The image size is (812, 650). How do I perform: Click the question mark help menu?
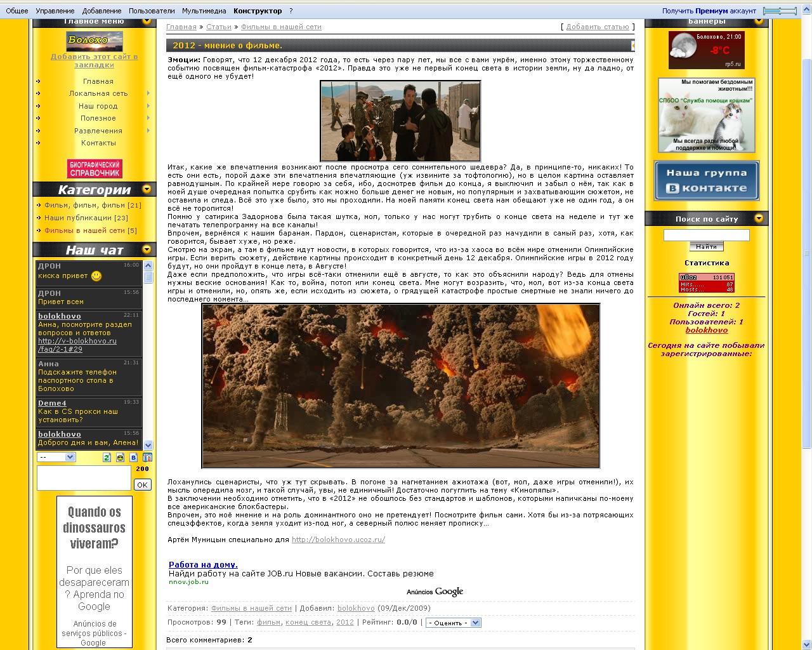point(291,11)
